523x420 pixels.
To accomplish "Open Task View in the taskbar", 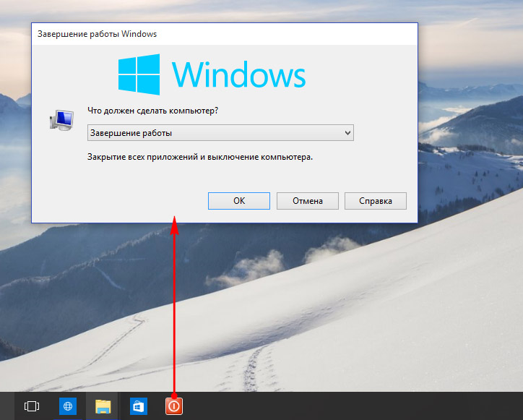I will (x=32, y=406).
